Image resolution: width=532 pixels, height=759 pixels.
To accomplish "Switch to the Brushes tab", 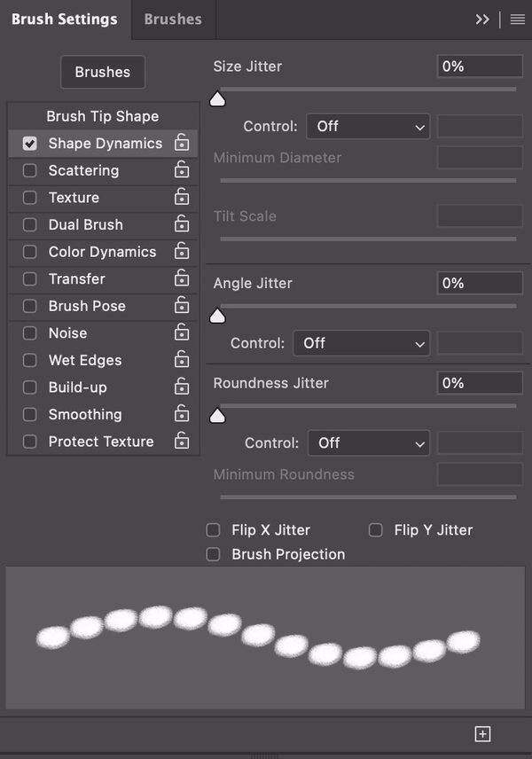I will coord(173,20).
